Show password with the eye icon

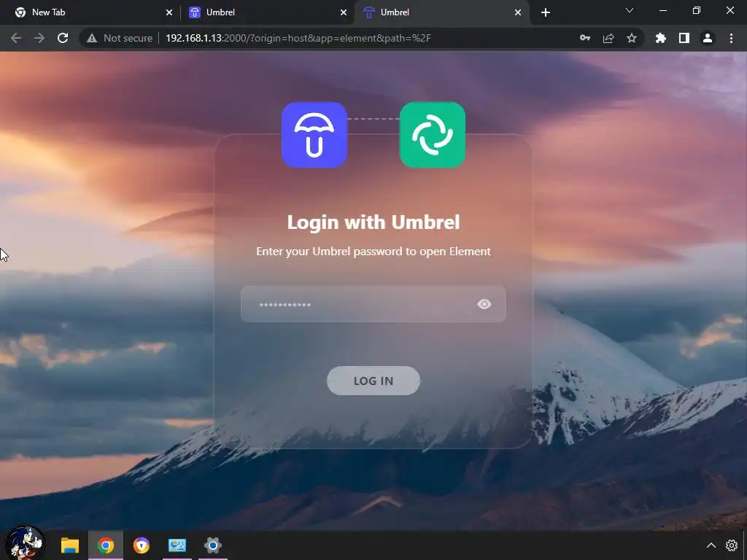(484, 304)
